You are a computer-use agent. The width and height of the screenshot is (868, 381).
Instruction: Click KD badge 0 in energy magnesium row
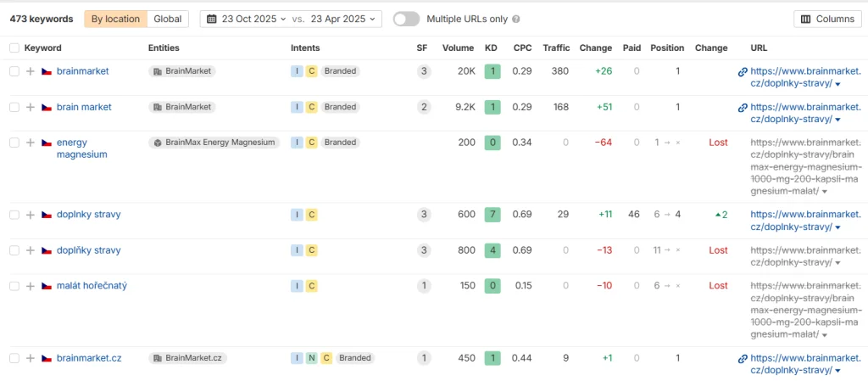coord(492,143)
